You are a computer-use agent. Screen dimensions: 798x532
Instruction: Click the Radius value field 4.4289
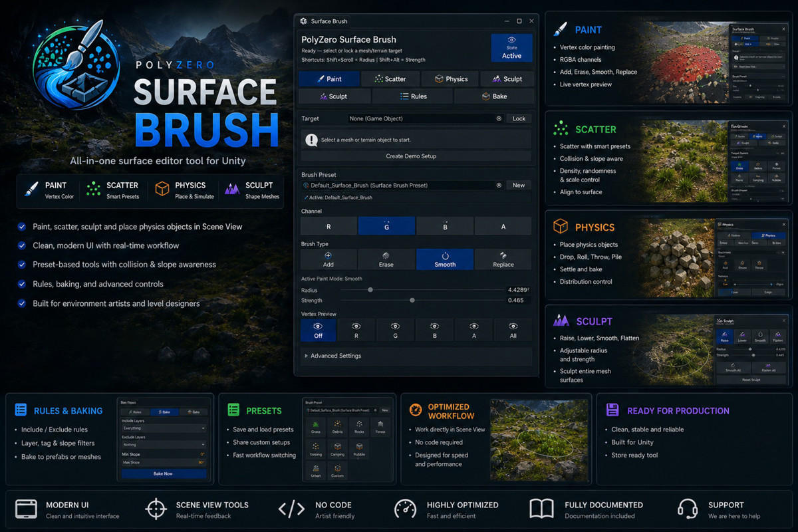[x=517, y=290]
